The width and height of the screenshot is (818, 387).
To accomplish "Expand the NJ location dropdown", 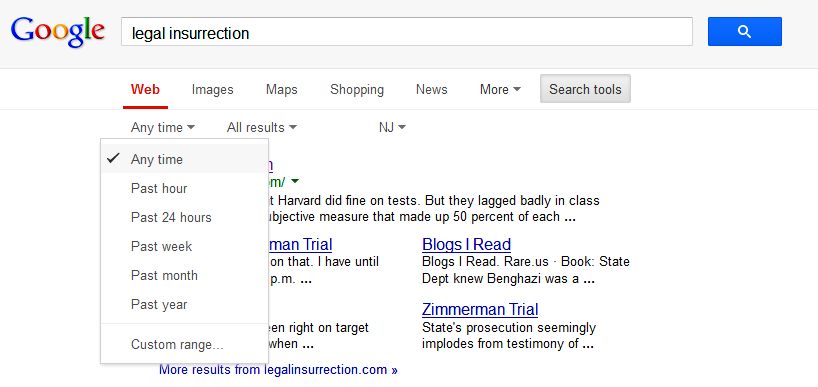I will click(392, 127).
